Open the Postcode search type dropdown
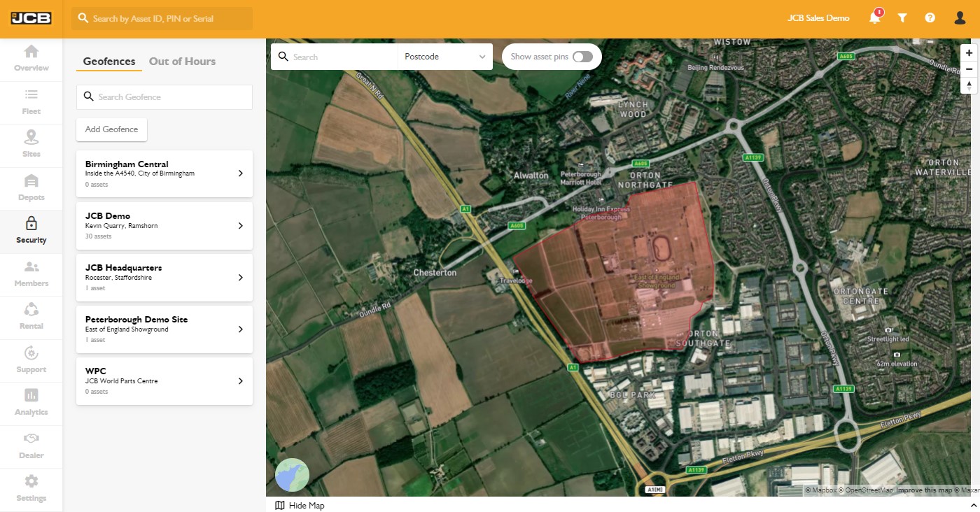The width and height of the screenshot is (980, 512). [445, 57]
